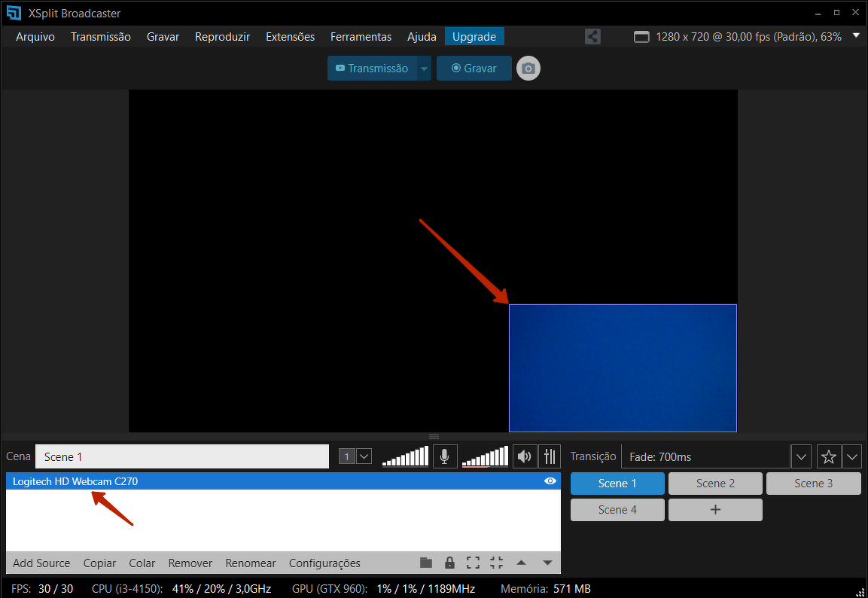Toggle the source lock icon

tap(449, 563)
